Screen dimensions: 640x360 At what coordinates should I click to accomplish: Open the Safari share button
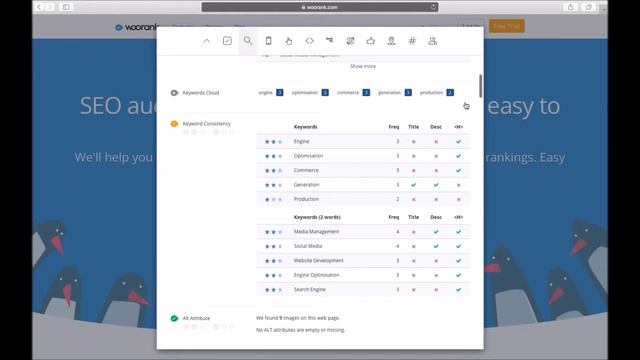pos(570,7)
